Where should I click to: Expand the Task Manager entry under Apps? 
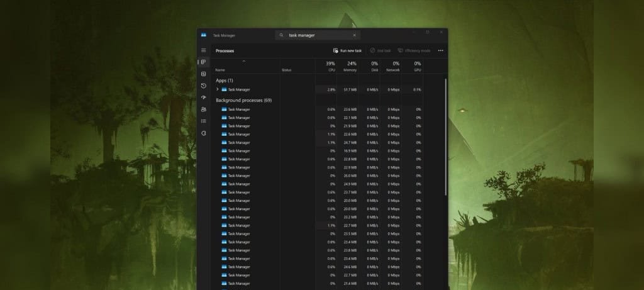point(217,89)
